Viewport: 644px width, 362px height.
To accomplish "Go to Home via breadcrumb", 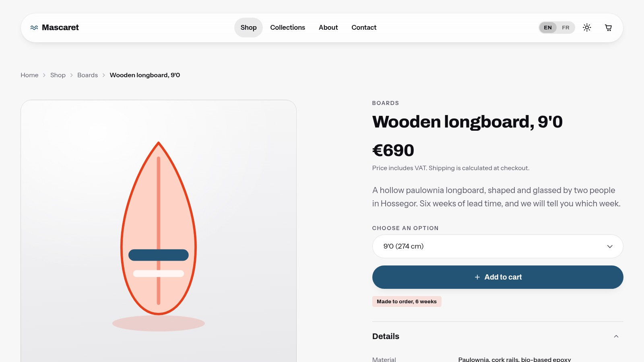I will (29, 75).
